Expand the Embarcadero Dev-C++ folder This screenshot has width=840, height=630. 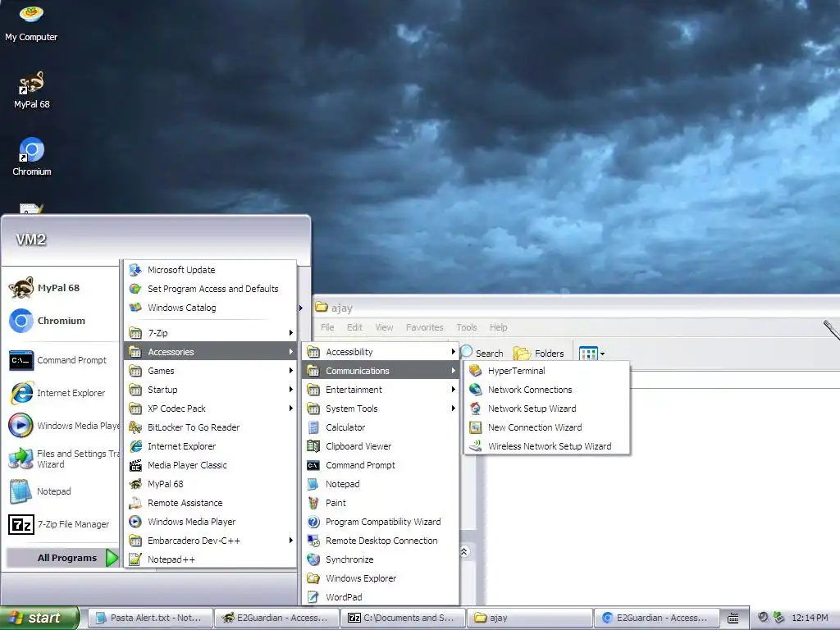[x=211, y=541]
